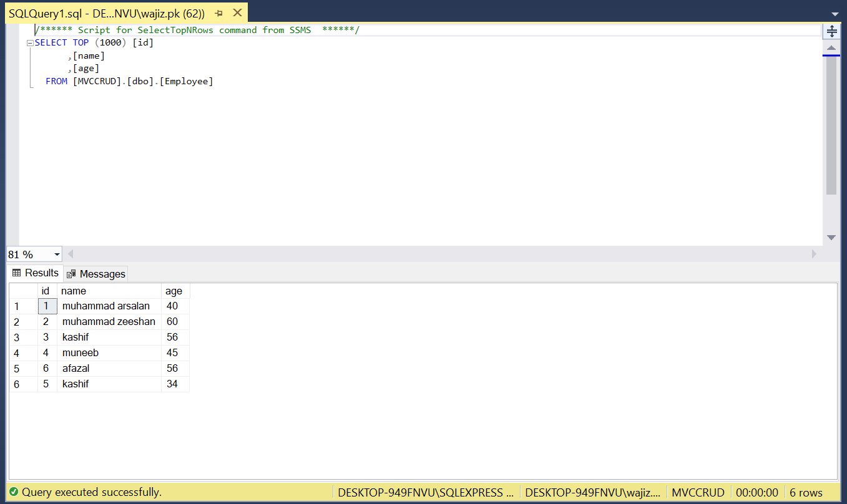Click the query success checkmark icon
The image size is (847, 504).
[14, 492]
